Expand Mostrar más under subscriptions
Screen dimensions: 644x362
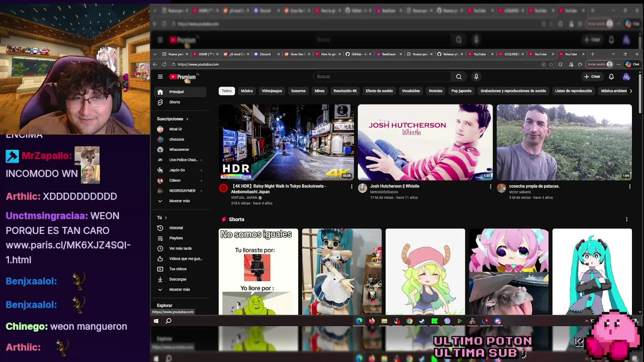tap(181, 201)
